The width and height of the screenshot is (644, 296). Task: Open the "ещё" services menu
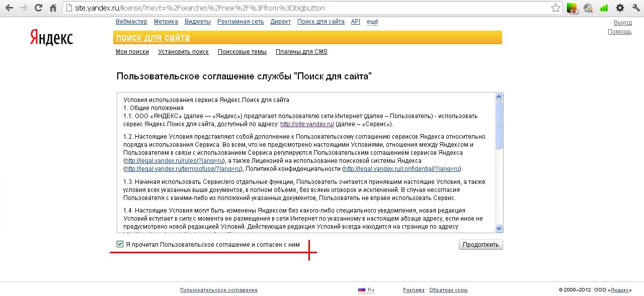tap(372, 22)
